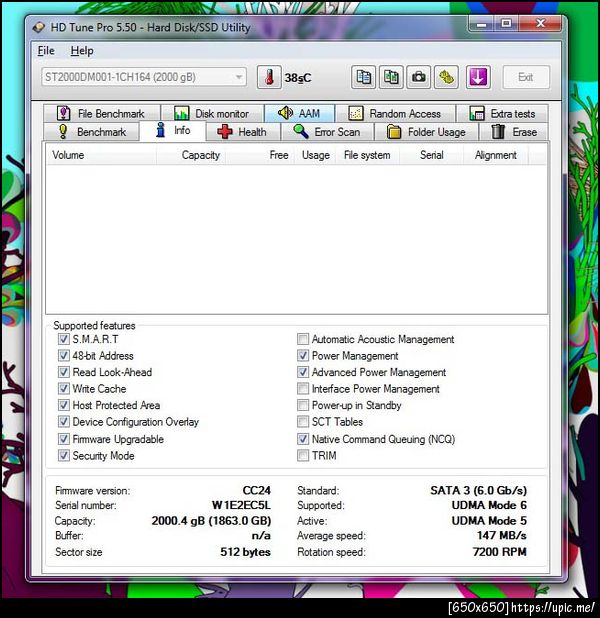
Task: Toggle the Security Mode checkbox
Action: tap(63, 456)
